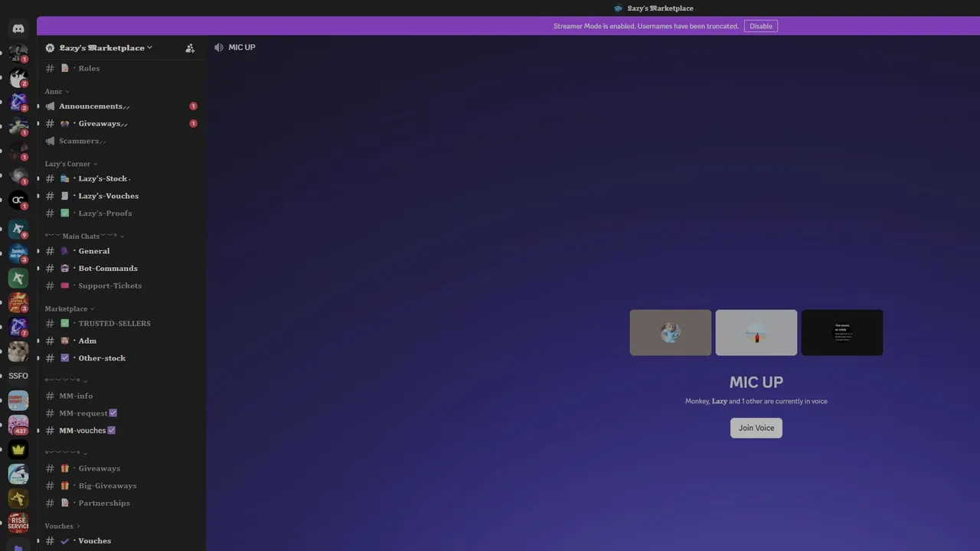The width and height of the screenshot is (980, 551).
Task: Open the Adm channel
Action: [x=122, y=341]
